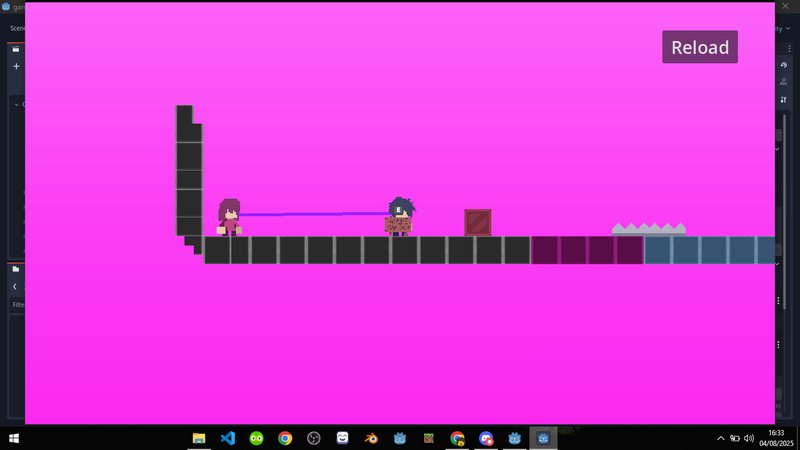
Task: Open the first Godot icon on taskbar
Action: click(x=400, y=438)
